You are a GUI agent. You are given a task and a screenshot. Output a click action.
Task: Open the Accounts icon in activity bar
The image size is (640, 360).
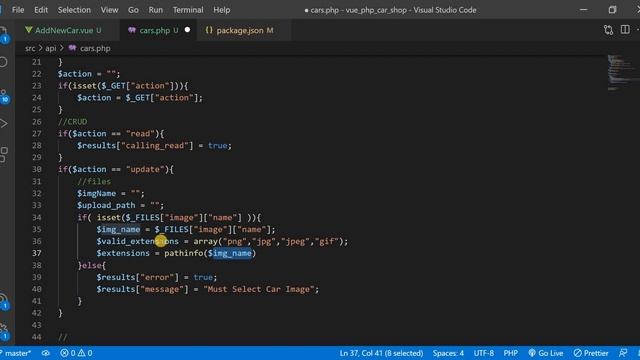point(3,301)
